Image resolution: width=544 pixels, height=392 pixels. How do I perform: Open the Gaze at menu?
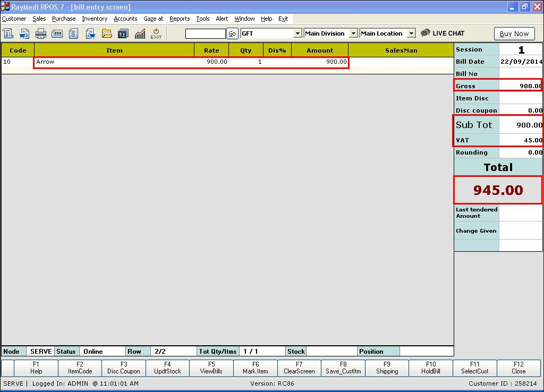(x=154, y=19)
